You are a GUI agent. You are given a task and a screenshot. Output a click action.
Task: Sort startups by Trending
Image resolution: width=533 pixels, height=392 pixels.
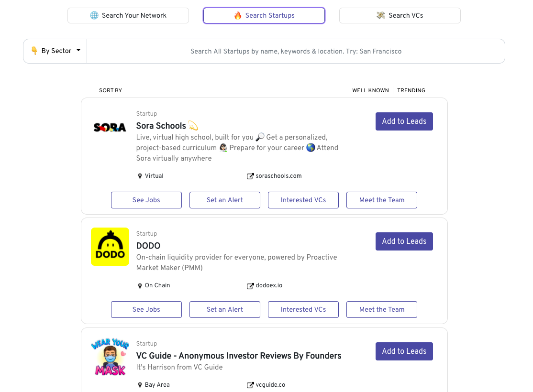411,90
